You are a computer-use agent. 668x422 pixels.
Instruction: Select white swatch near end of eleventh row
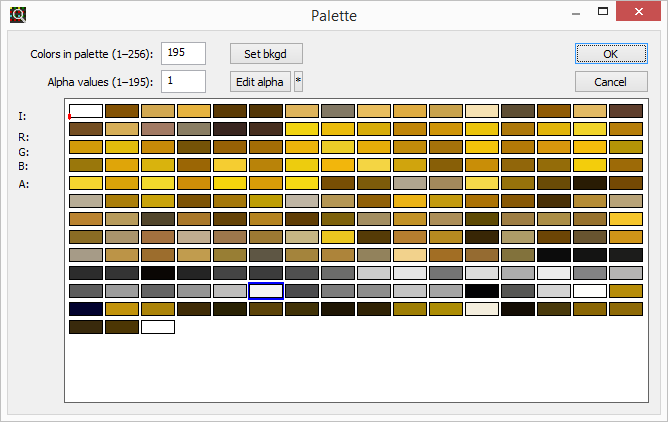tap(590, 291)
